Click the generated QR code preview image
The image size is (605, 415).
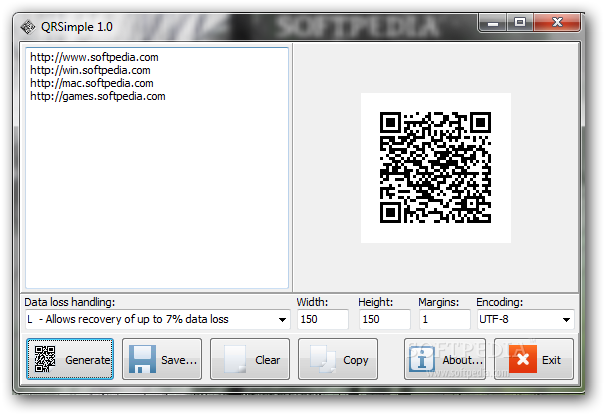click(x=436, y=168)
